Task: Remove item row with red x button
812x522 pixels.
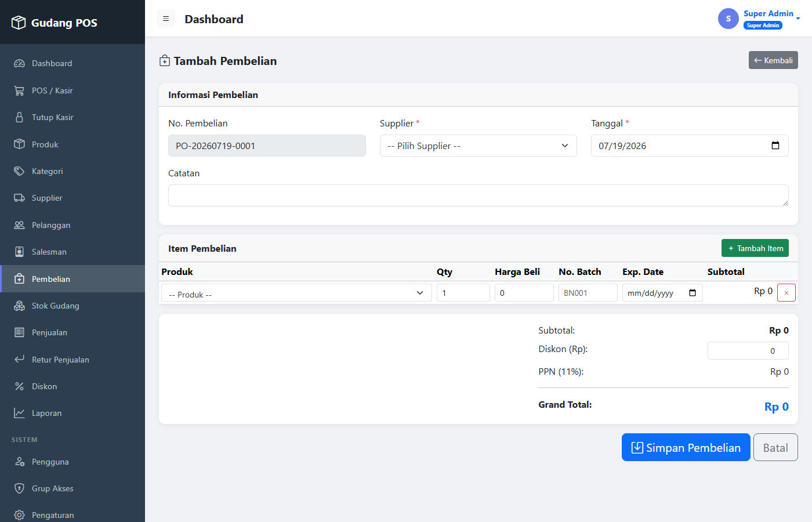Action: point(786,293)
